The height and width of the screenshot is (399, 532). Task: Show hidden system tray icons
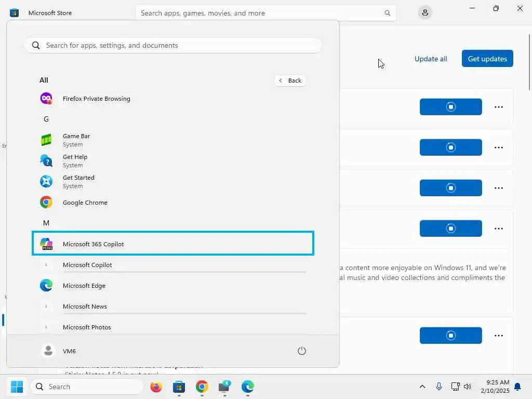point(422,387)
